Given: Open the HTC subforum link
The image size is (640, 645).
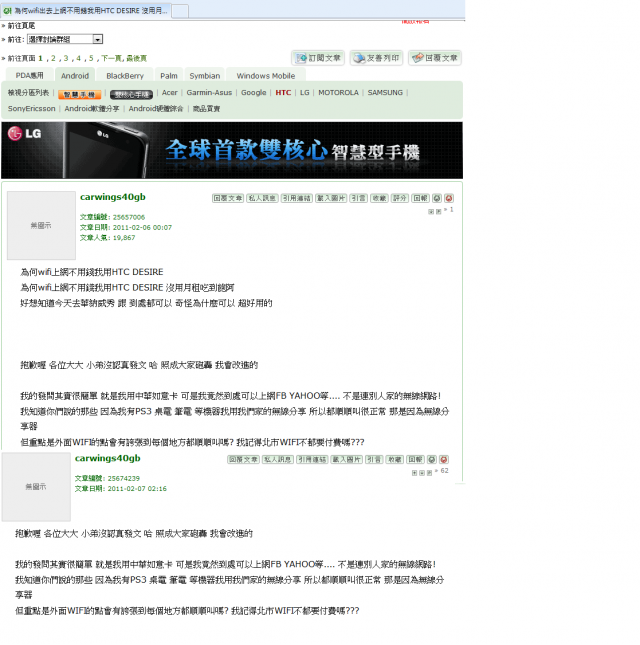Looking at the screenshot, I should point(283,93).
